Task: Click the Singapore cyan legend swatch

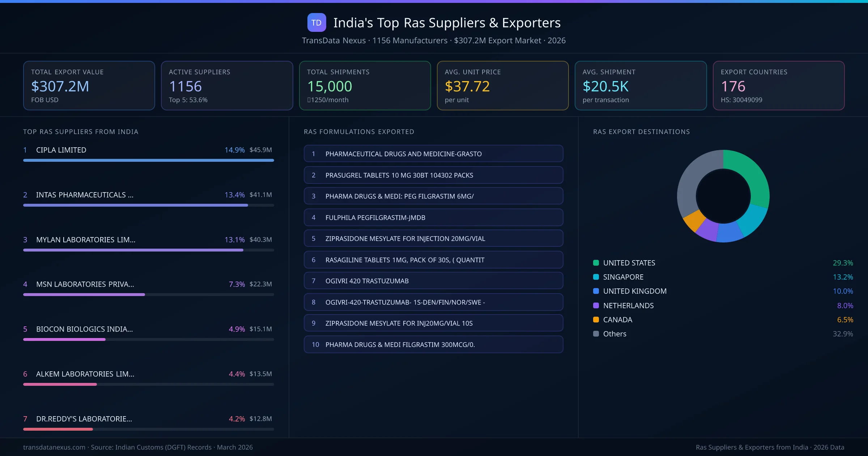Action: pyautogui.click(x=596, y=277)
